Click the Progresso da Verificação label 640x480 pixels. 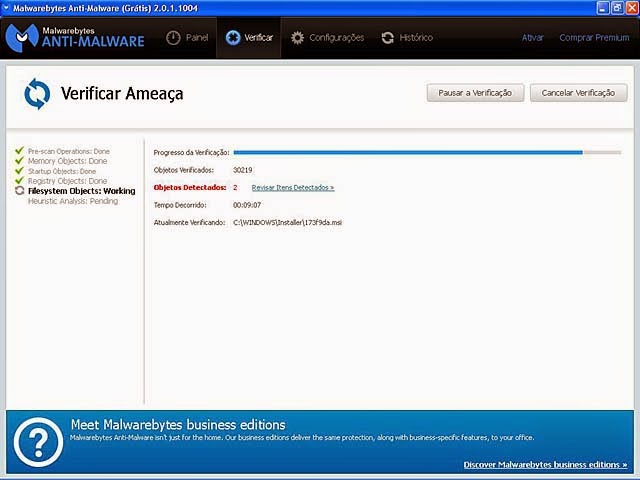coord(191,153)
